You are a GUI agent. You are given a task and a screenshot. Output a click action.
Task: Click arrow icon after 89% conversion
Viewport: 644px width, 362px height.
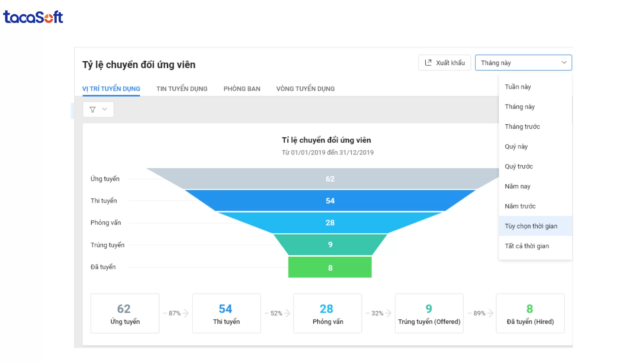point(490,313)
